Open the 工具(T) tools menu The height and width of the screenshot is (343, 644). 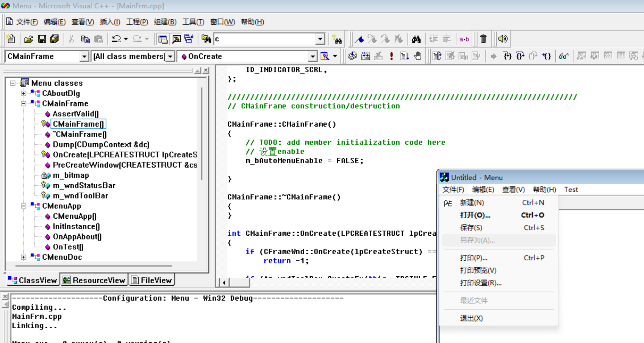[x=193, y=22]
